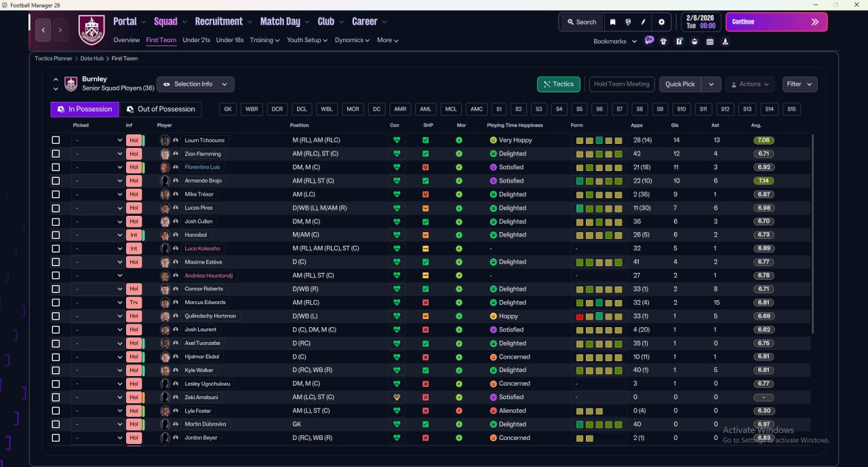Screen dimensions: 868x467
Task: Tick the checkbox for Loum Tchaouna
Action: click(x=56, y=141)
